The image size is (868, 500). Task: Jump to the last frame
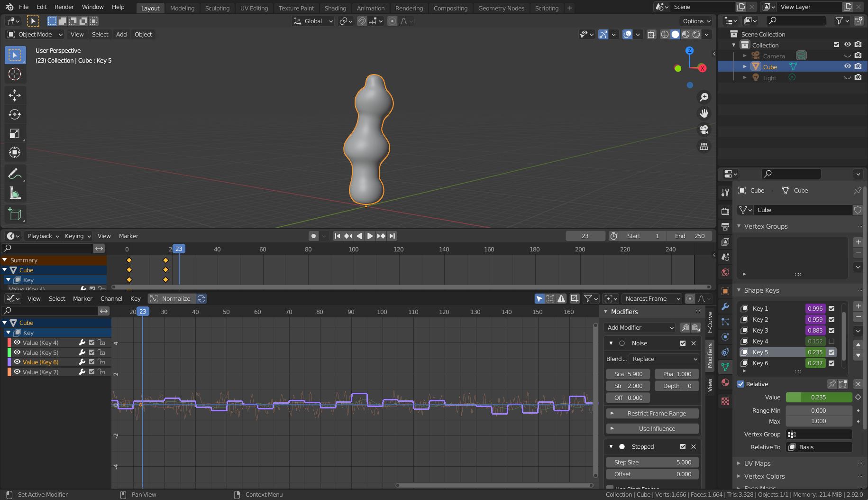pyautogui.click(x=392, y=236)
